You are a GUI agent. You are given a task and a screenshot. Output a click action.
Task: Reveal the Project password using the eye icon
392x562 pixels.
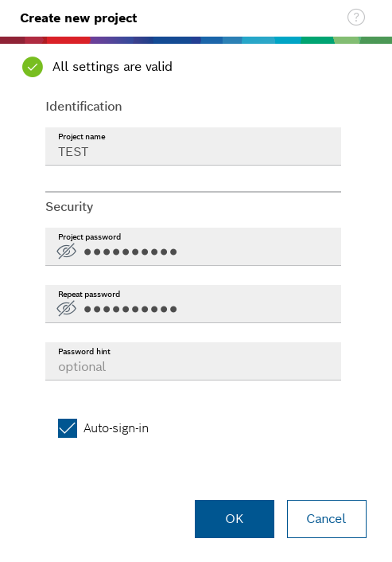click(x=67, y=252)
